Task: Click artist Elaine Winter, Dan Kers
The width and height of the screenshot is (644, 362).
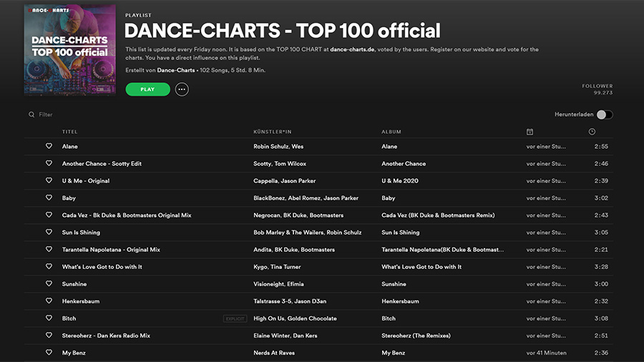Action: (x=286, y=336)
